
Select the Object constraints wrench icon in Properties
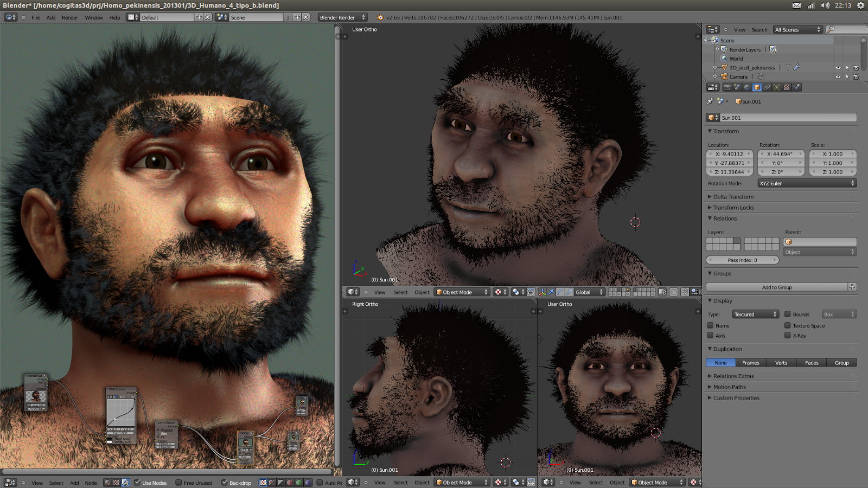pos(767,87)
